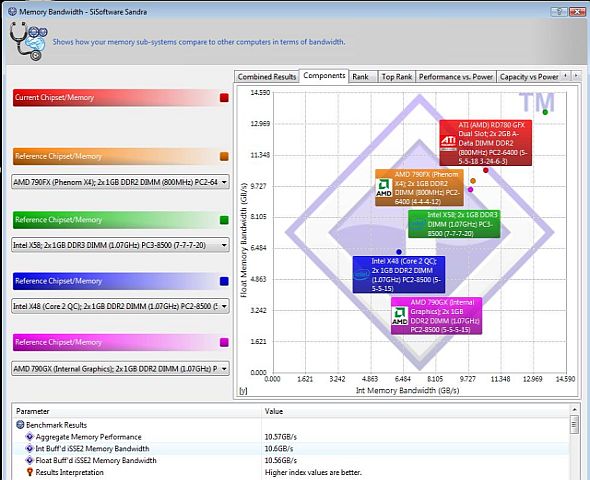Open the Top Rank tab
The height and width of the screenshot is (480, 590).
click(x=397, y=77)
